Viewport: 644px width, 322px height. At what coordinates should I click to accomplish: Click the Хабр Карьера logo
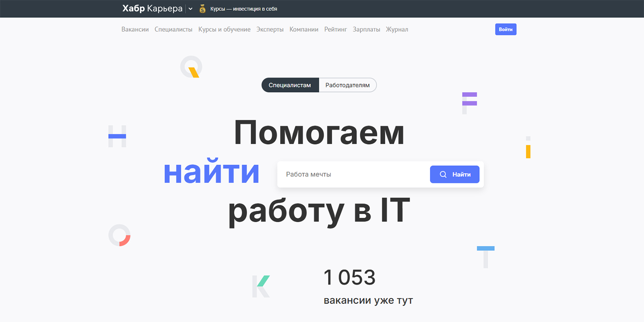pyautogui.click(x=152, y=8)
